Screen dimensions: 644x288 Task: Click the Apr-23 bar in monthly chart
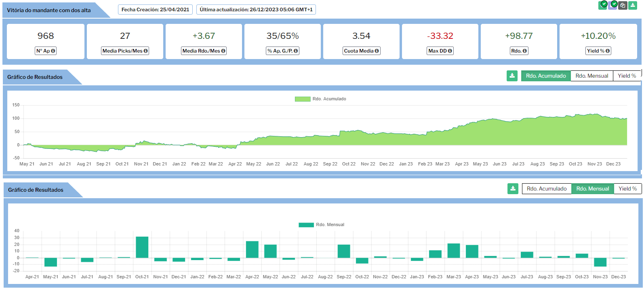pyautogui.click(x=472, y=252)
